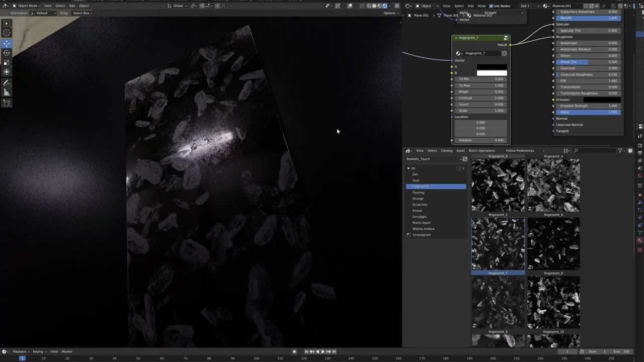Pick the Measure tool
644x362 pixels.
pos(7,93)
